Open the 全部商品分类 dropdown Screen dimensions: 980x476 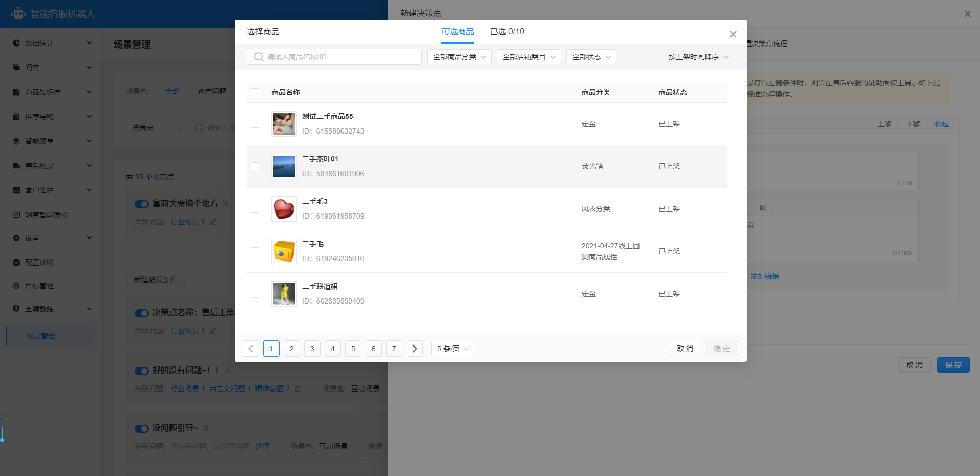[459, 57]
